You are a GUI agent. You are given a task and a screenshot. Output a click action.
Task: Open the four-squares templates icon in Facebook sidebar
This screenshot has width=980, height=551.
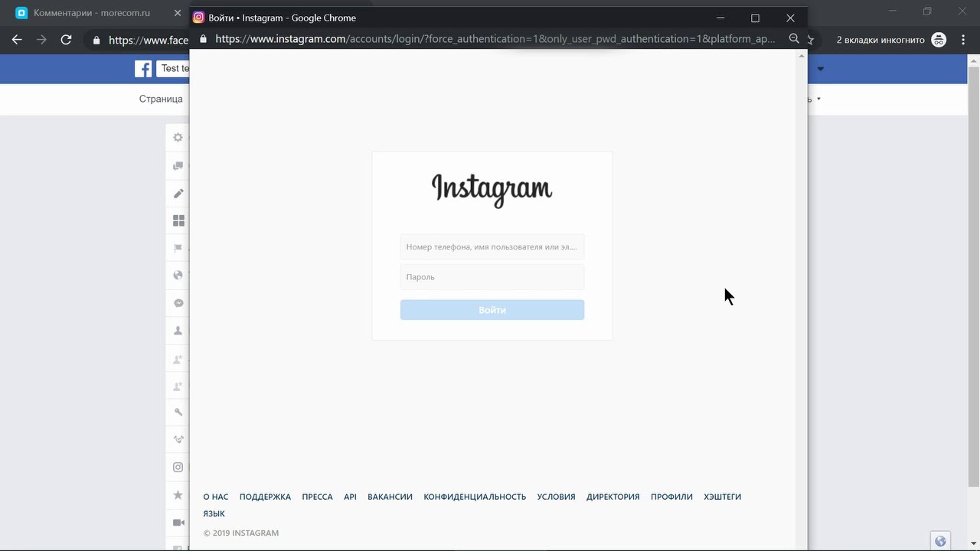178,220
